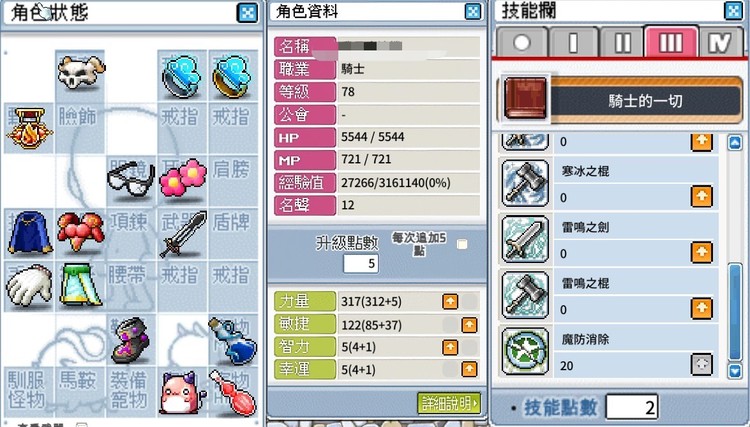Click the pink flower earring item
Viewport: 750px width, 427px height.
[x=183, y=178]
